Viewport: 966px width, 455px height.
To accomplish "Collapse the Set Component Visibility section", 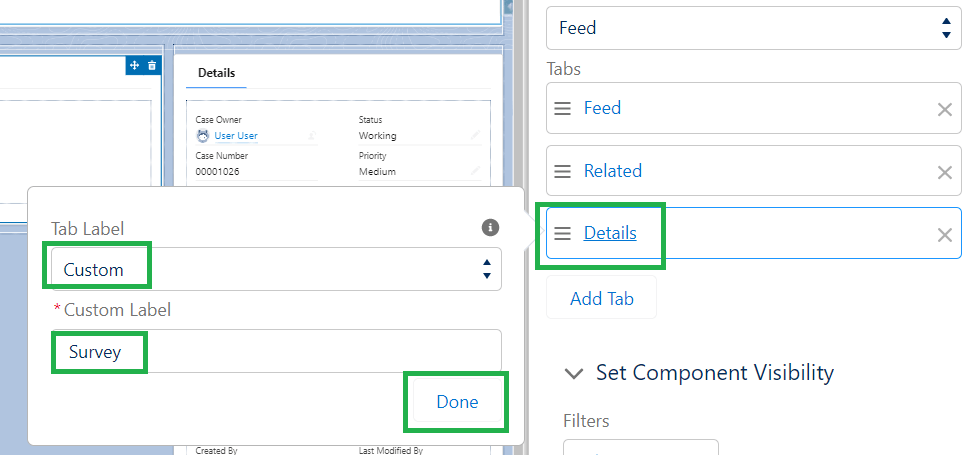I will [x=574, y=373].
